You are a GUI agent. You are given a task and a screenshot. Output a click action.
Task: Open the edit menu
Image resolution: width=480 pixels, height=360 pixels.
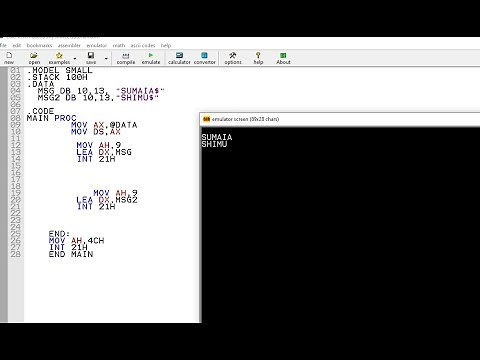click(x=17, y=45)
